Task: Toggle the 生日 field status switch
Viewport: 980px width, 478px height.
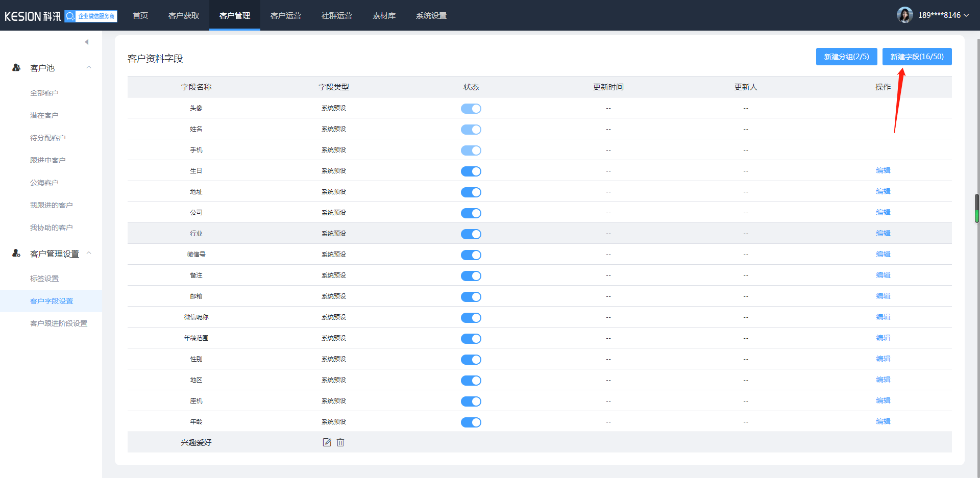Action: (x=471, y=171)
